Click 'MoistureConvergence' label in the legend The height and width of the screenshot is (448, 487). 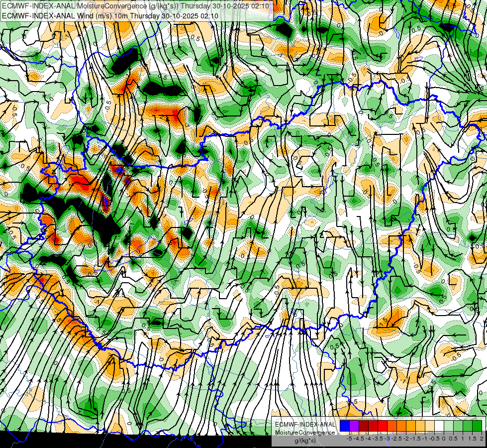click(305, 433)
